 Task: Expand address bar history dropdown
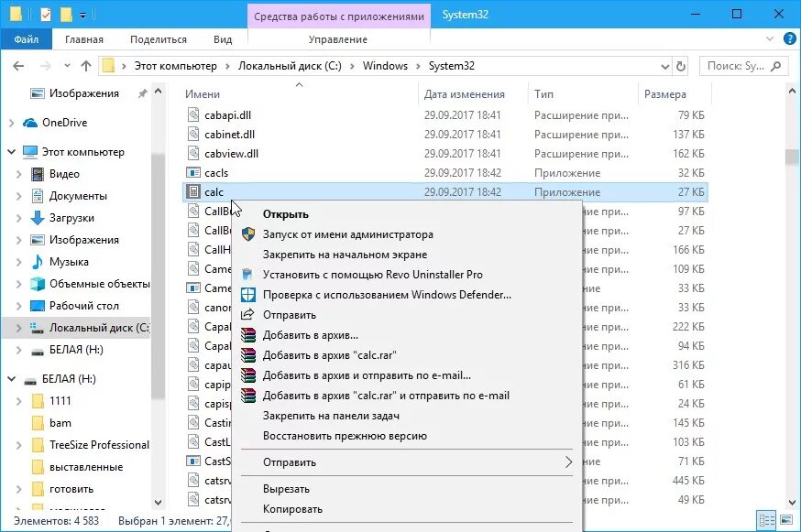click(665, 66)
